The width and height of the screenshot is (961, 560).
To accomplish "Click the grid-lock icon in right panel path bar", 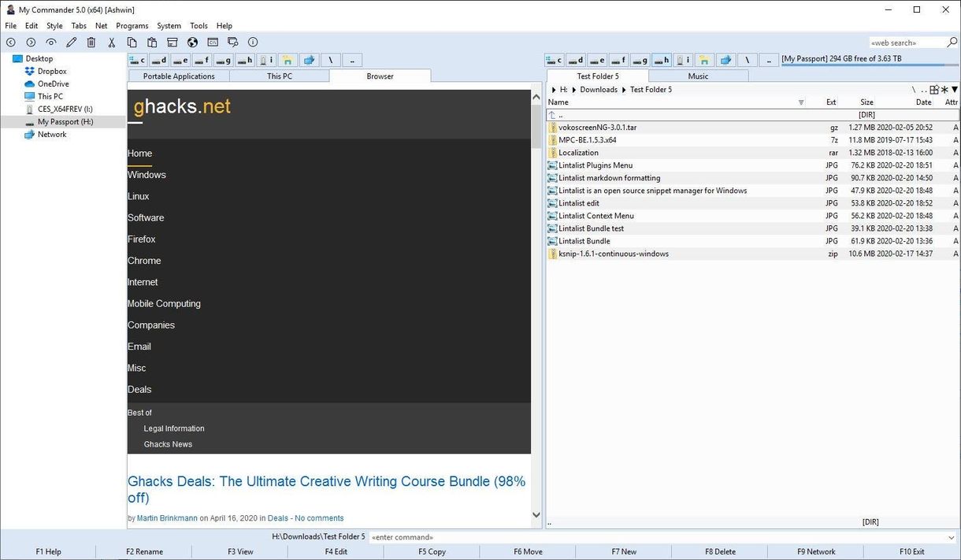I will pos(934,90).
